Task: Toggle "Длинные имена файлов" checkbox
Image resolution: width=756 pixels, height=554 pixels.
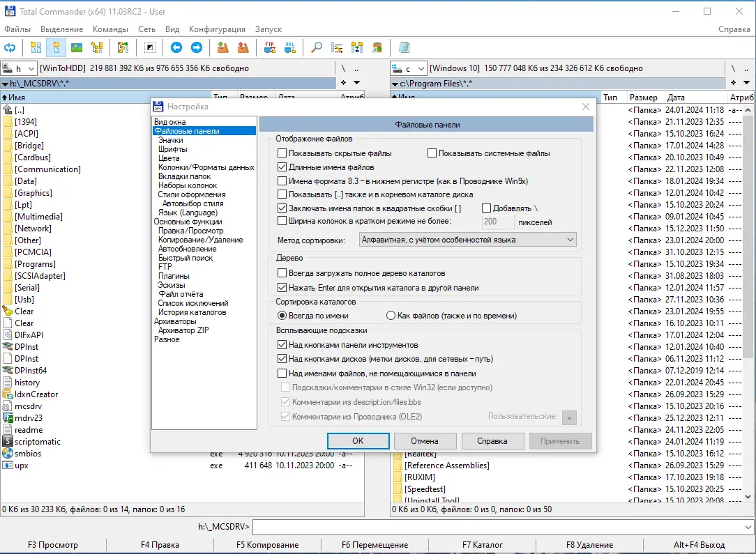Action: pos(282,167)
